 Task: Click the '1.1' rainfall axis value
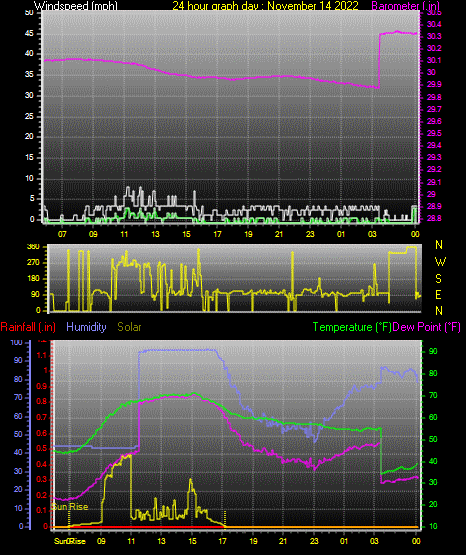tap(42, 355)
